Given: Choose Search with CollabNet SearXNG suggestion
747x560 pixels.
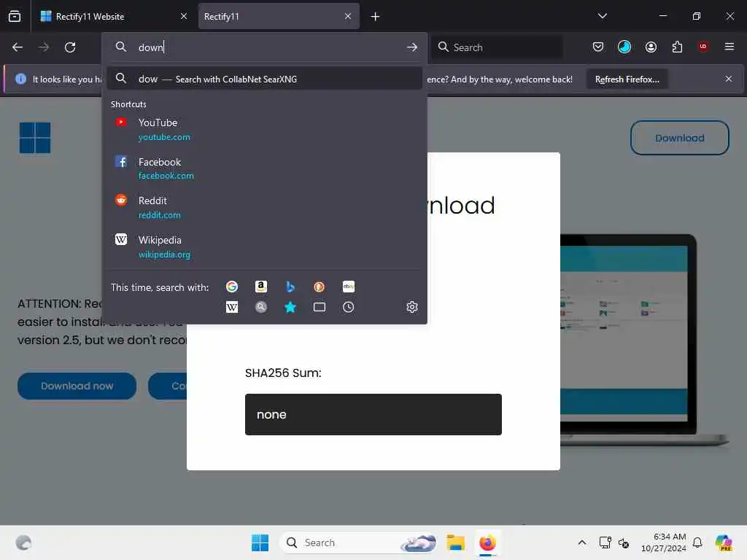Looking at the screenshot, I should pos(264,79).
